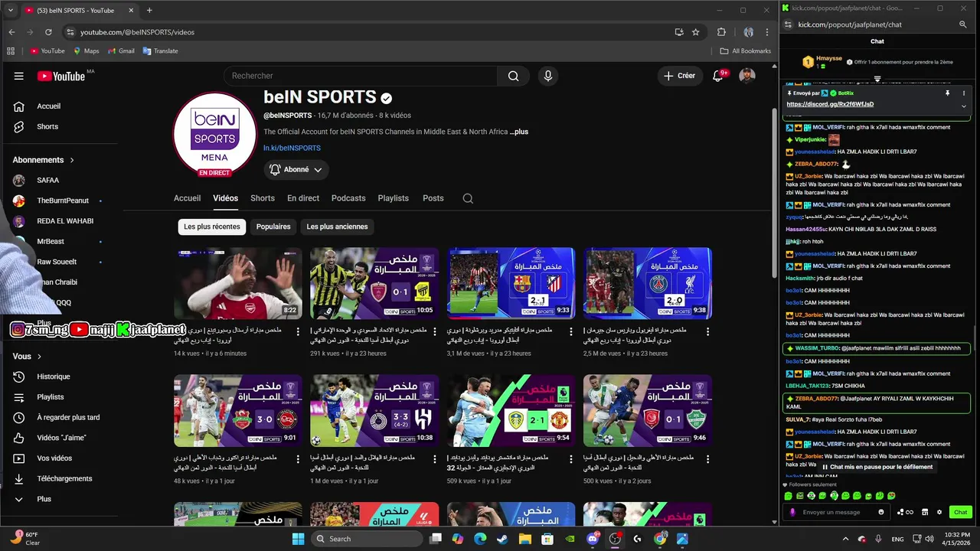
Task: Switch to the Shorts channel tab
Action: click(x=263, y=198)
